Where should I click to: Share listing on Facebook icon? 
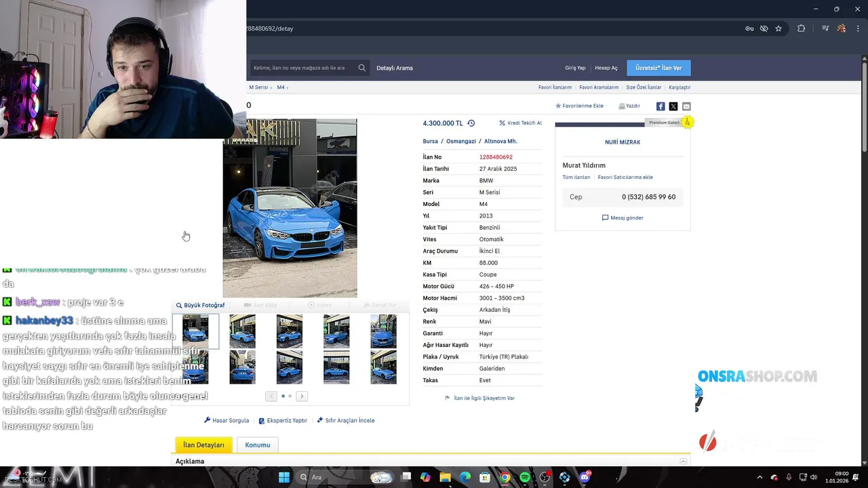pyautogui.click(x=660, y=106)
